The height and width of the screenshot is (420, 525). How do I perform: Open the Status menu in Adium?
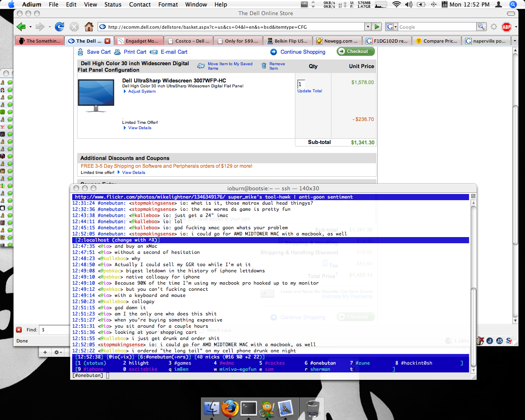(x=113, y=5)
